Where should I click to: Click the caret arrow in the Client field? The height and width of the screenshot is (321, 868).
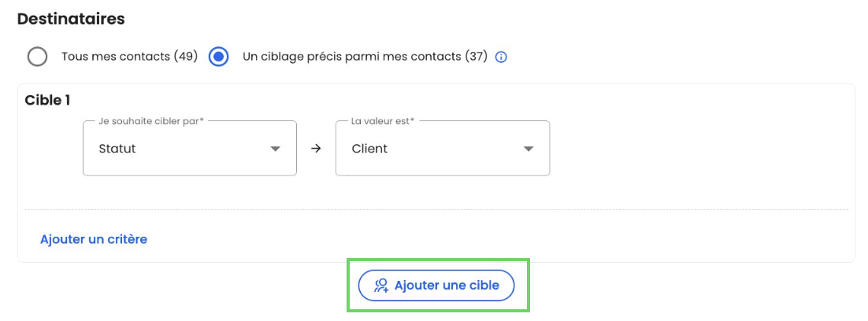[528, 149]
